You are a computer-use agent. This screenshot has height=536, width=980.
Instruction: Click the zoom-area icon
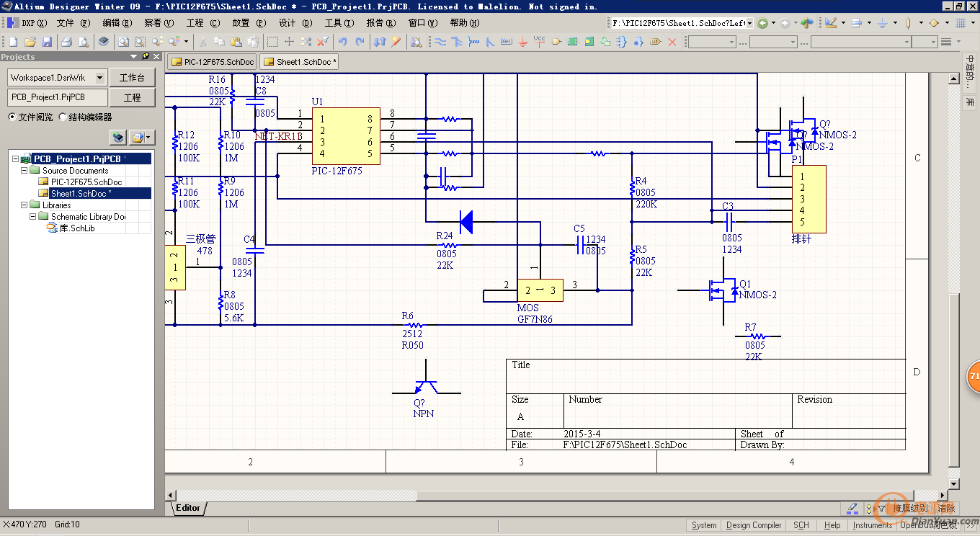click(140, 42)
